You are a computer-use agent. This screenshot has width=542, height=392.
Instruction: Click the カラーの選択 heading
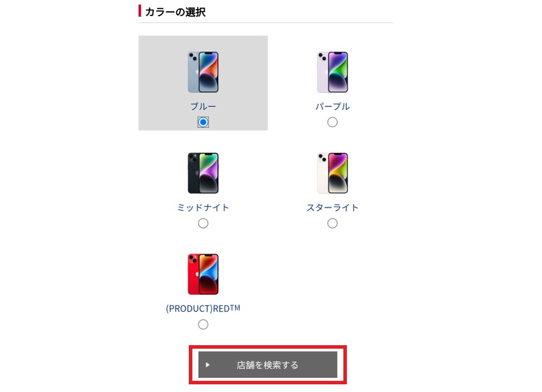pos(176,12)
